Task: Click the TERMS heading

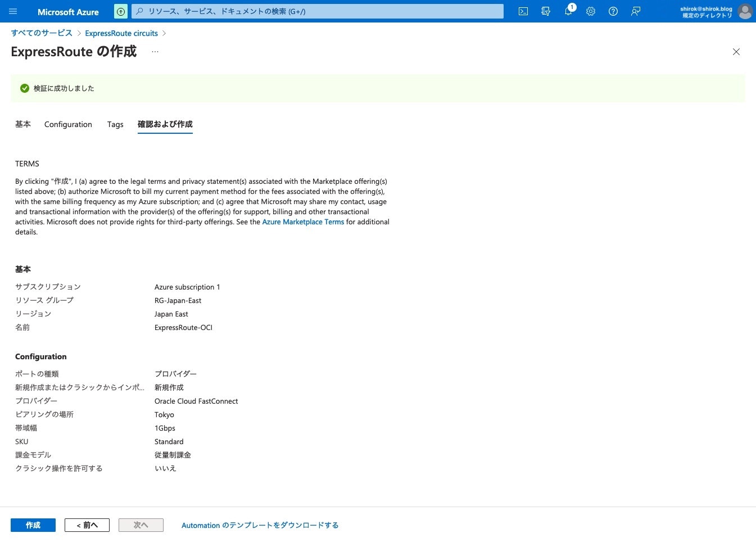Action: (x=27, y=164)
